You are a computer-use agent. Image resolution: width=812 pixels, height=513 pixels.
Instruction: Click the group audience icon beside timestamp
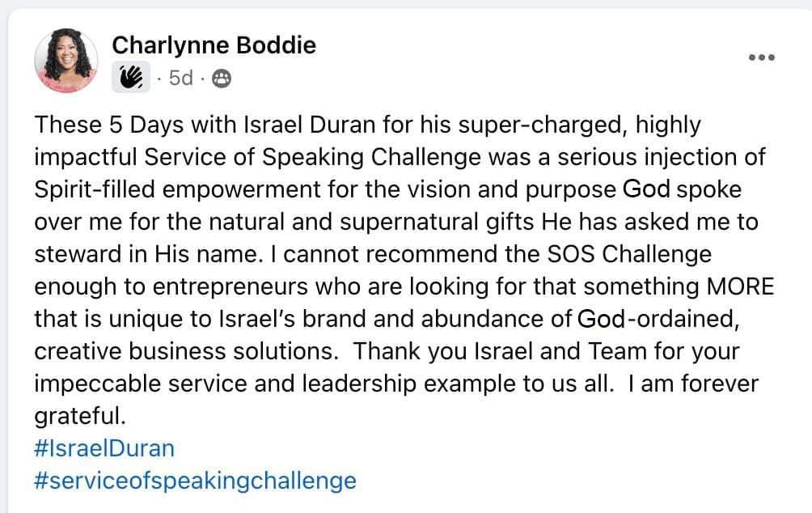[x=221, y=78]
